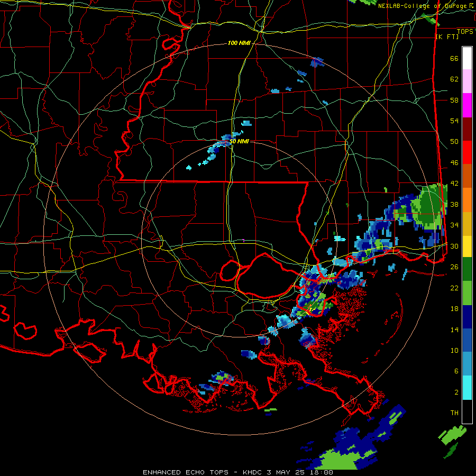Click the black TH band in the legend

[467, 411]
